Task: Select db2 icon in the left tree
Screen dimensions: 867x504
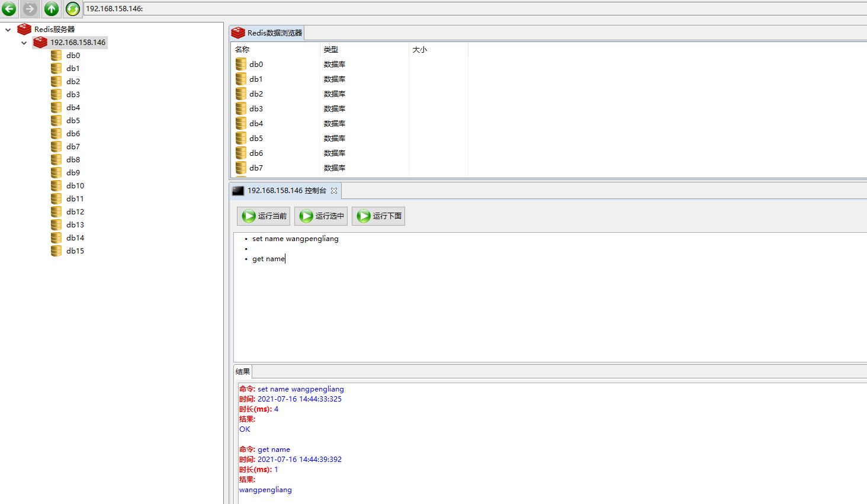Action: coord(56,82)
